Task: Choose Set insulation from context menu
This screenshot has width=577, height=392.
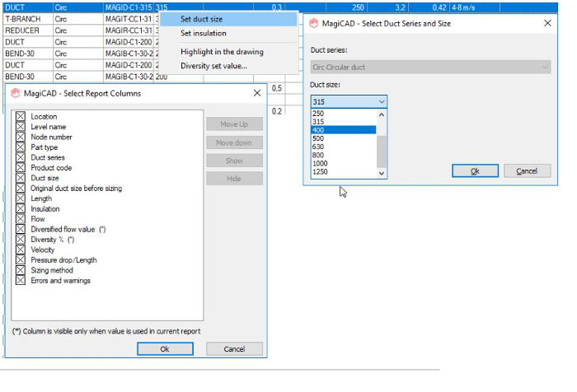Action: (228, 33)
